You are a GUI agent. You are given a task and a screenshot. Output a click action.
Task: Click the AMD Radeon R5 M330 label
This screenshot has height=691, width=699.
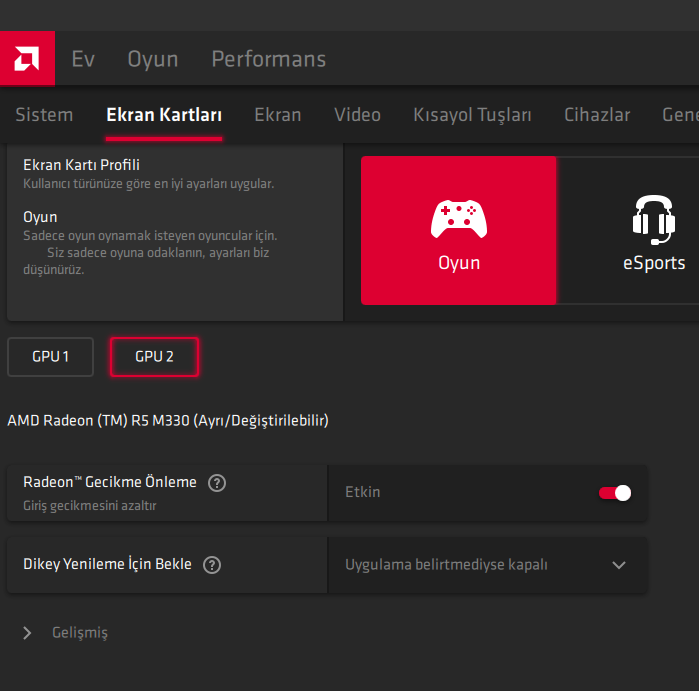coord(168,420)
